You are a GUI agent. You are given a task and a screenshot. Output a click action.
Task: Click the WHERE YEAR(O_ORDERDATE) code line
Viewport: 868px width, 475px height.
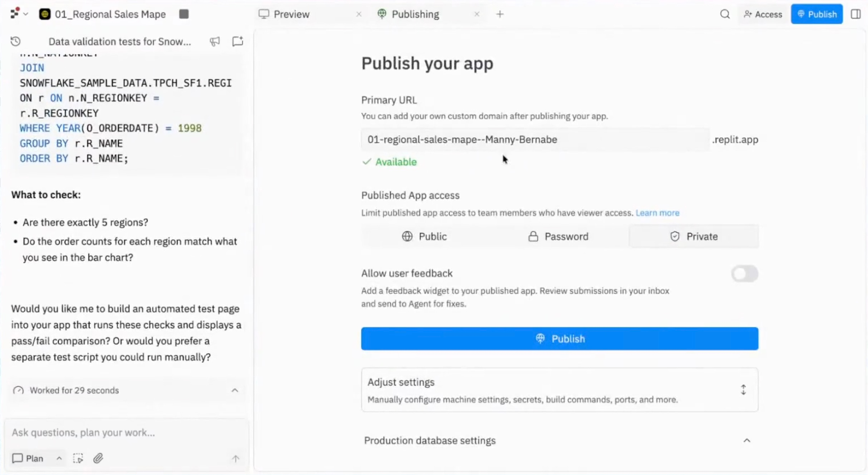point(111,128)
